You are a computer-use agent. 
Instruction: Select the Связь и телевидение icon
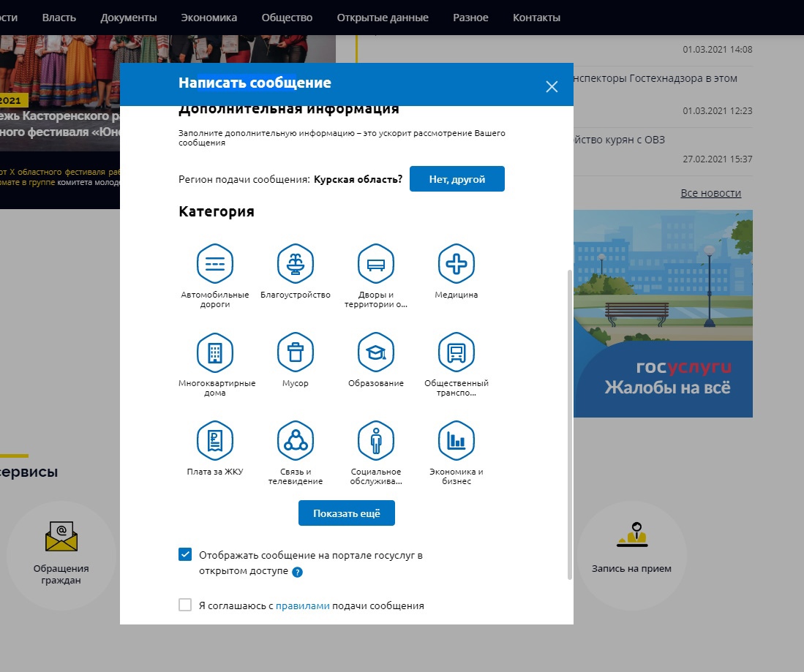click(295, 441)
